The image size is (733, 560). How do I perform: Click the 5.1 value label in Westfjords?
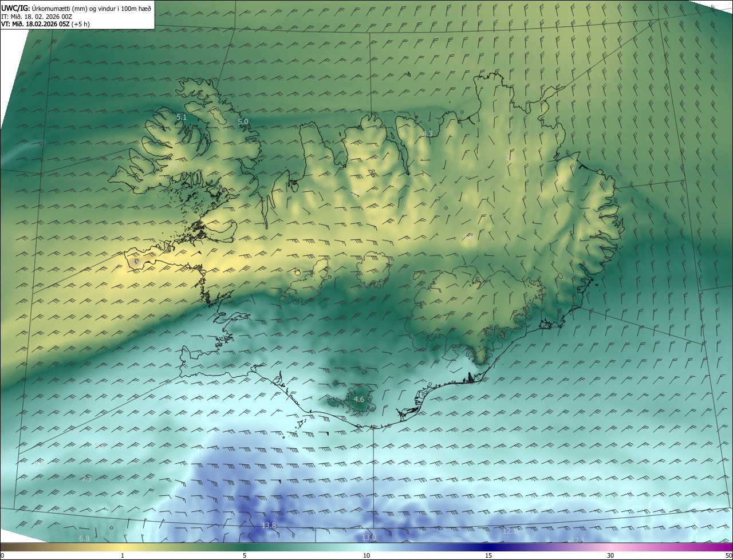182,117
